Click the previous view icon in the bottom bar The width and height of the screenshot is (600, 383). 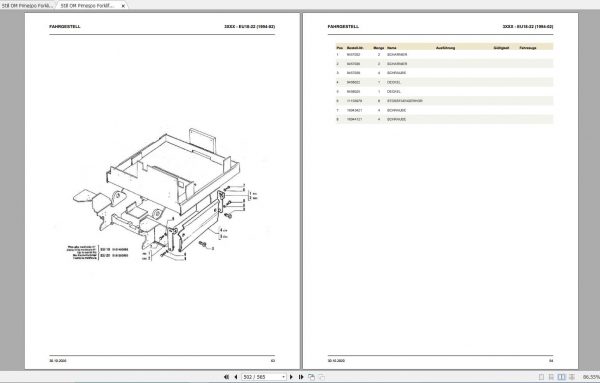[311, 377]
